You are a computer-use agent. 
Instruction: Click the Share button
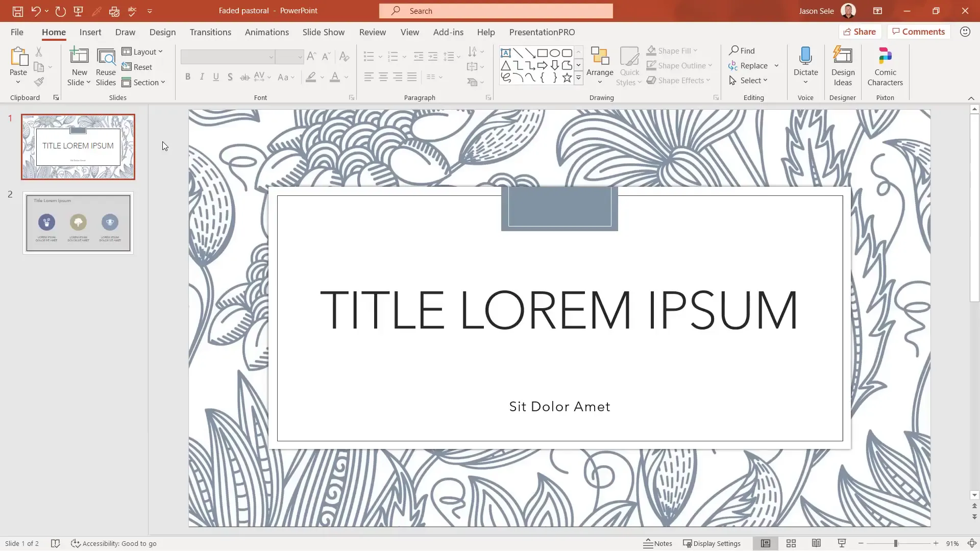(860, 31)
